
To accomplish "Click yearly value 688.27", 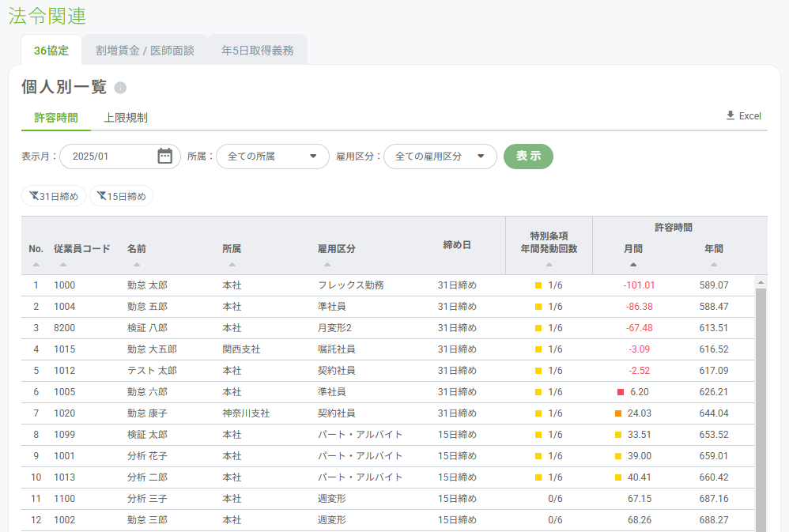I will point(714,520).
